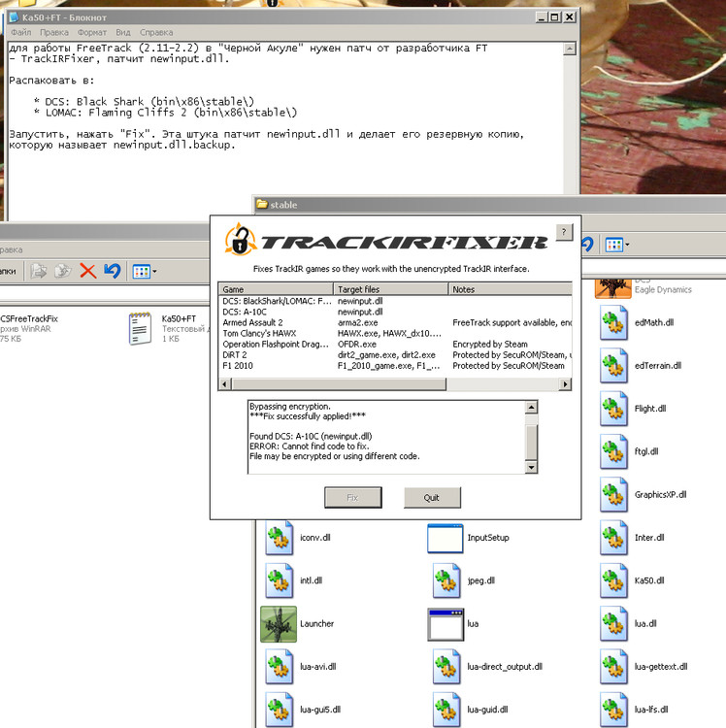
Task: Select the lua-gui5.dll file icon
Action: point(279,710)
